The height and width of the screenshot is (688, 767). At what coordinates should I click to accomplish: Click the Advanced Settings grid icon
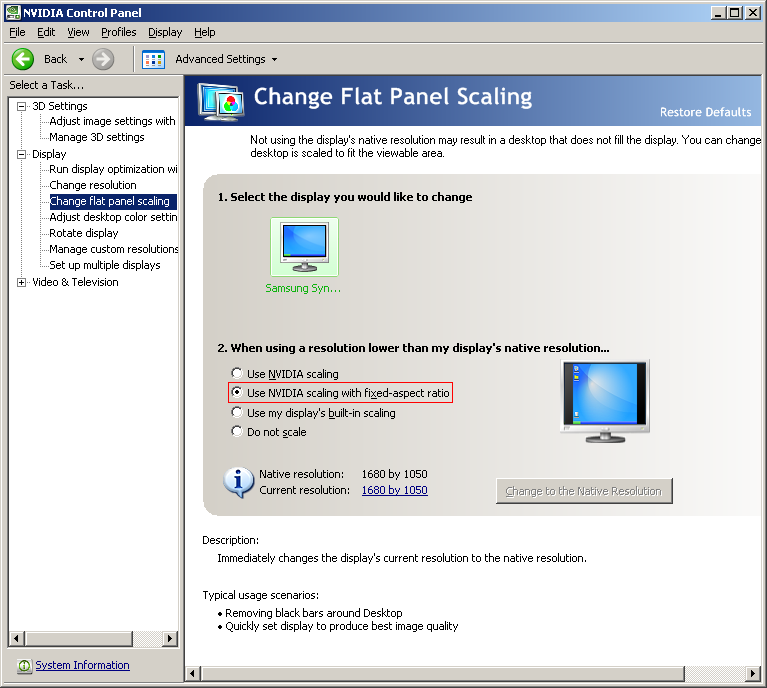pyautogui.click(x=153, y=60)
